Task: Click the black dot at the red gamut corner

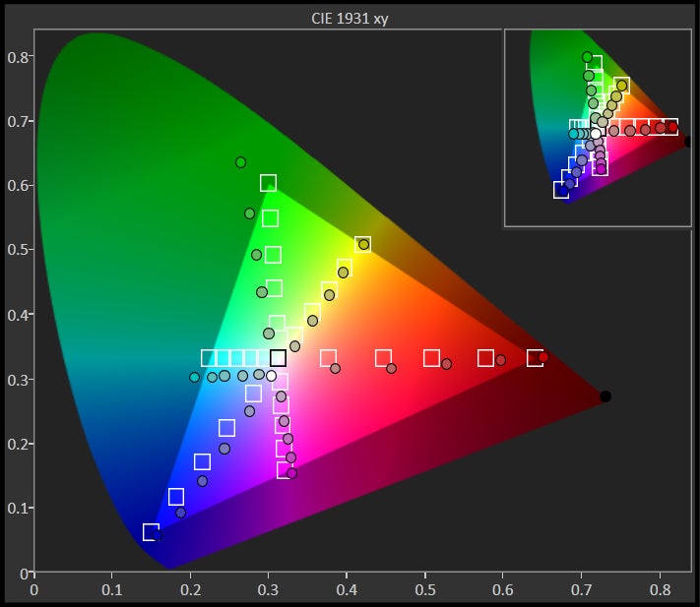Action: click(605, 396)
